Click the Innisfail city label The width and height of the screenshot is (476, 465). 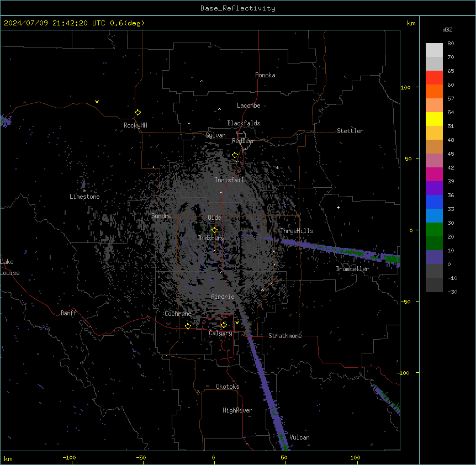click(229, 180)
